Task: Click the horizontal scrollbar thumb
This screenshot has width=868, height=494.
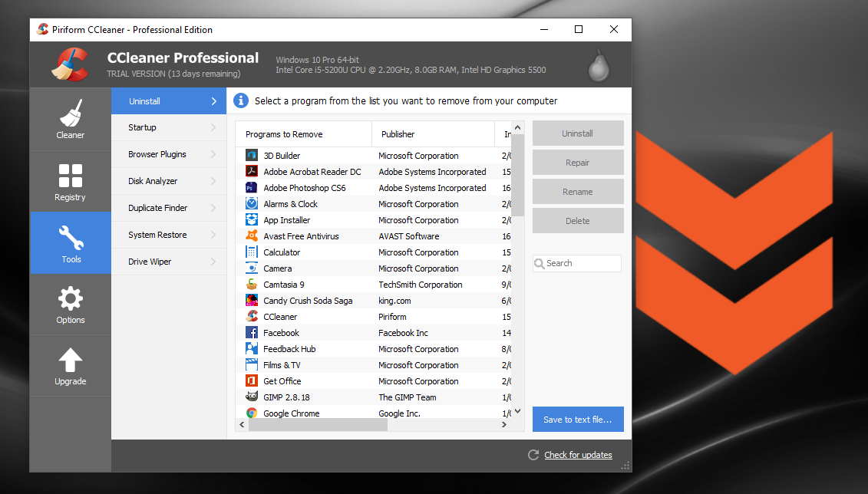Action: [x=318, y=425]
